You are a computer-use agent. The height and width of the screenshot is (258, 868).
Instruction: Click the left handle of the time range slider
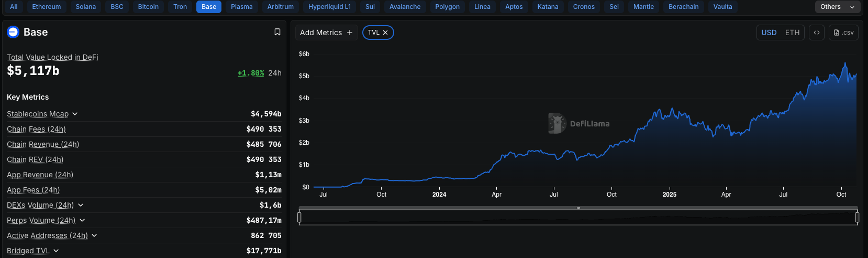299,217
